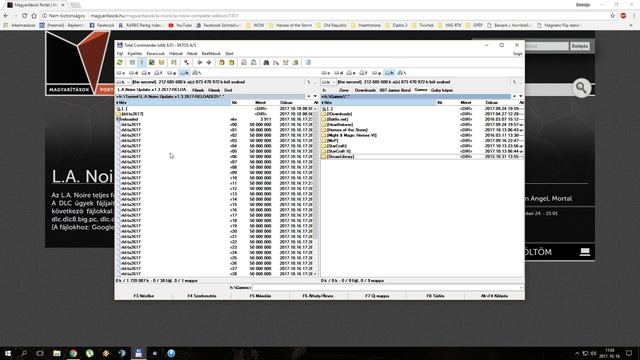The height and width of the screenshot is (360, 640).
Task: Click F3 Nézőke button
Action: tap(144, 296)
